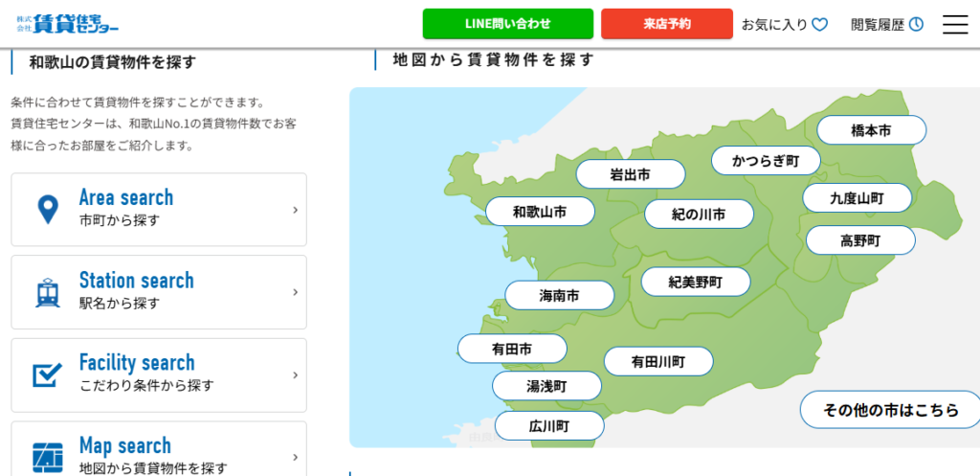Select 海南市 on the map
Image resolution: width=980 pixels, height=476 pixels.
tap(559, 296)
